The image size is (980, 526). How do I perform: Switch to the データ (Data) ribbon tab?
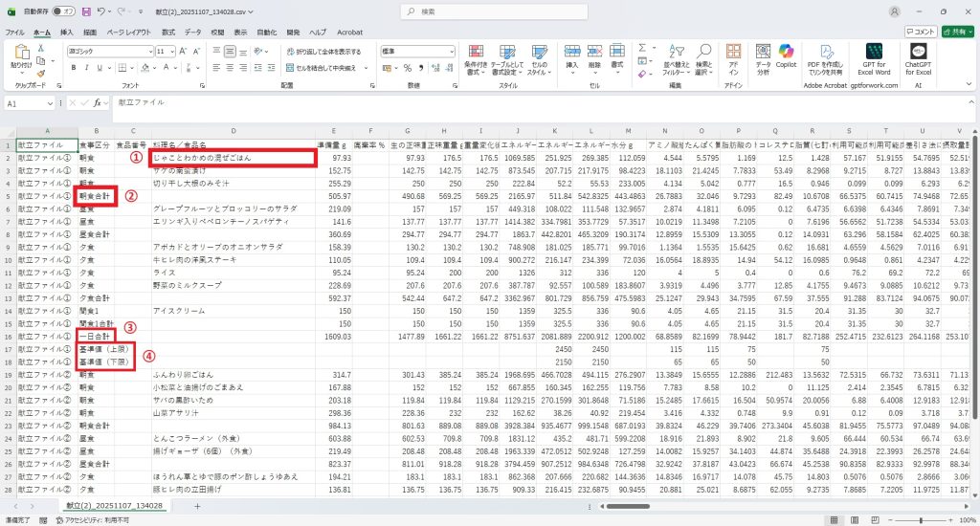coord(192,32)
